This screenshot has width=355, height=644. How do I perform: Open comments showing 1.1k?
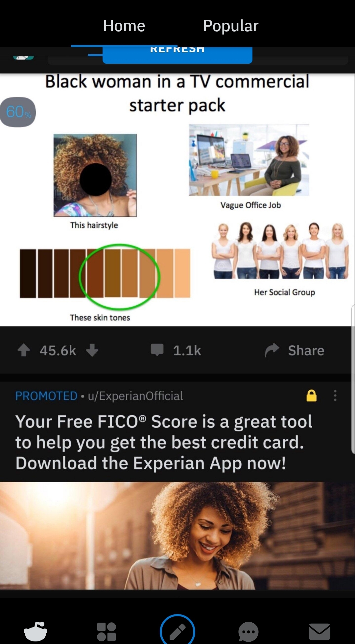[x=176, y=350]
